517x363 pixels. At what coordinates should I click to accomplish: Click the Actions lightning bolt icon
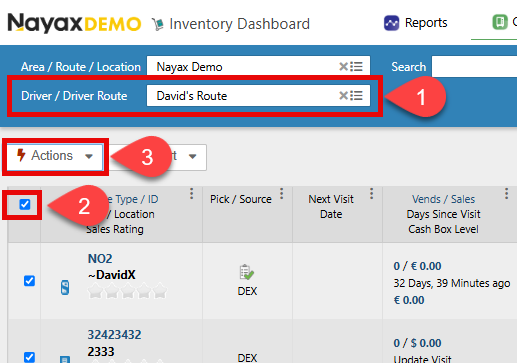[21, 155]
